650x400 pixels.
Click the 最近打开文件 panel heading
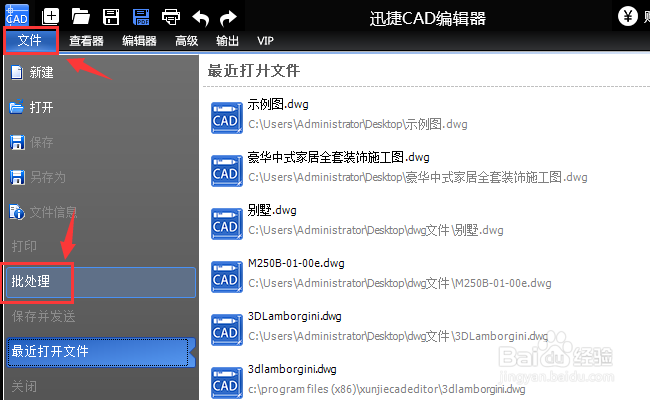pyautogui.click(x=254, y=70)
